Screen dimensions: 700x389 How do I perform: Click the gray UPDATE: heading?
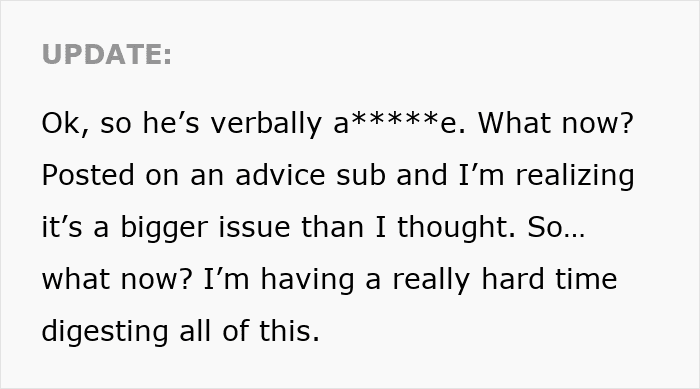tap(107, 54)
